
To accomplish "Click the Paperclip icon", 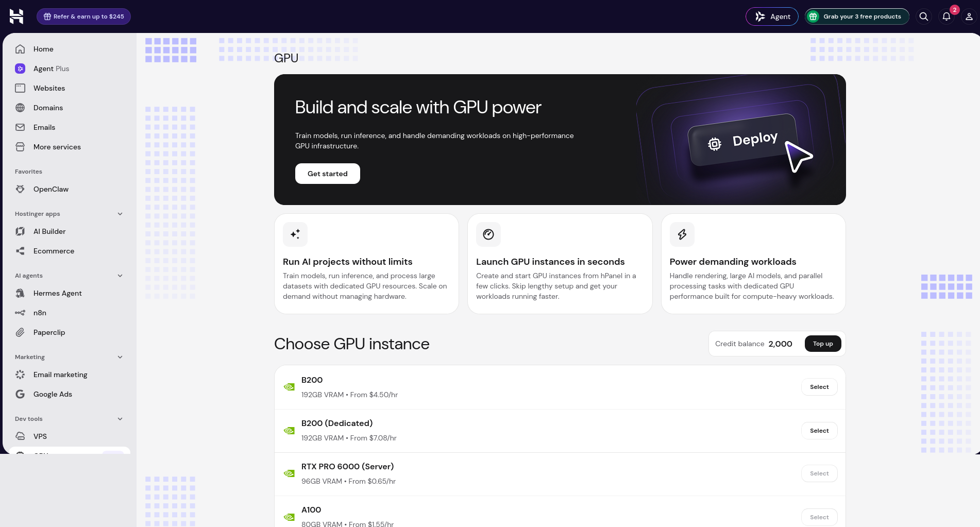I will [20, 332].
